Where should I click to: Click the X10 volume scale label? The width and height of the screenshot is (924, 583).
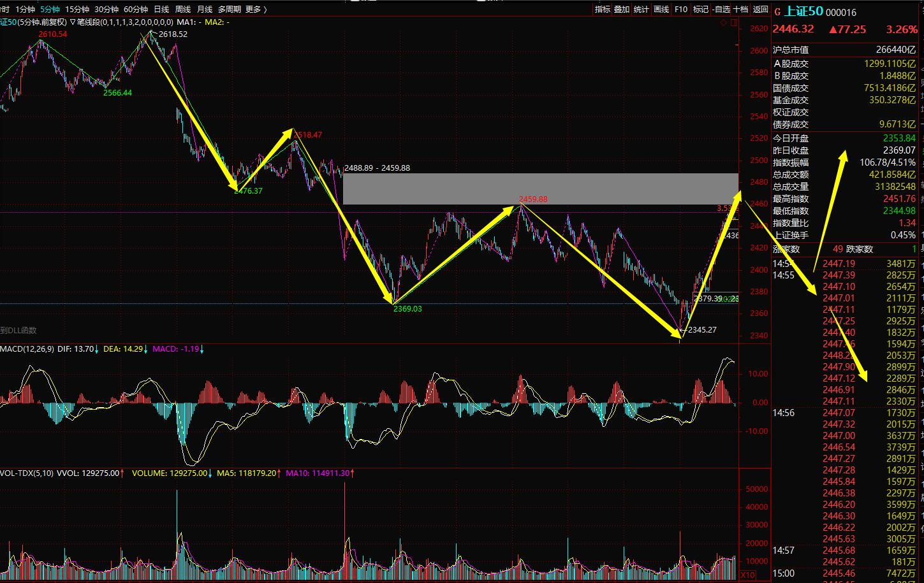coord(747,575)
